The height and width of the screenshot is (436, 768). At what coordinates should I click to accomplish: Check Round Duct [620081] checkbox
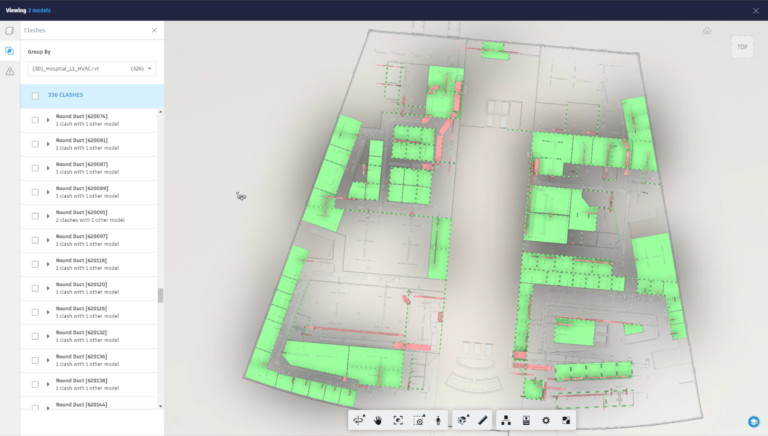[35, 144]
